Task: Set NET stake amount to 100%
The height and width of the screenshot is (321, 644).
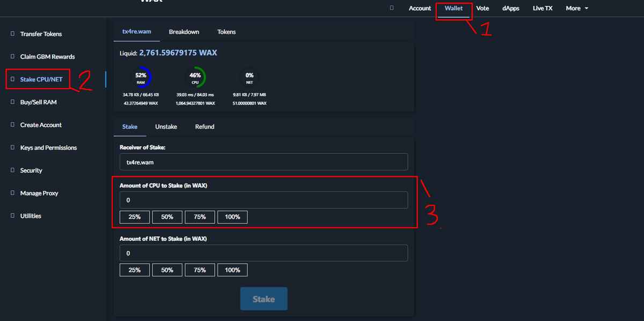Action: (233, 270)
